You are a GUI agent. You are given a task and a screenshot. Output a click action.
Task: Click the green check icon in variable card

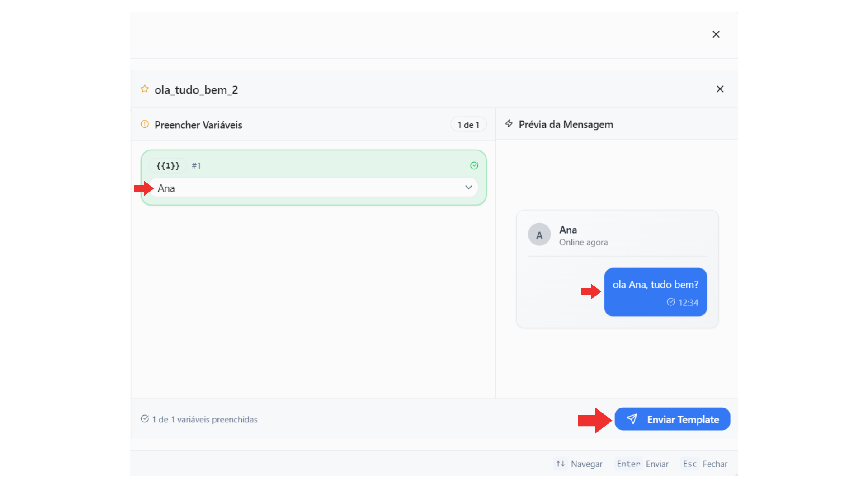(x=474, y=166)
